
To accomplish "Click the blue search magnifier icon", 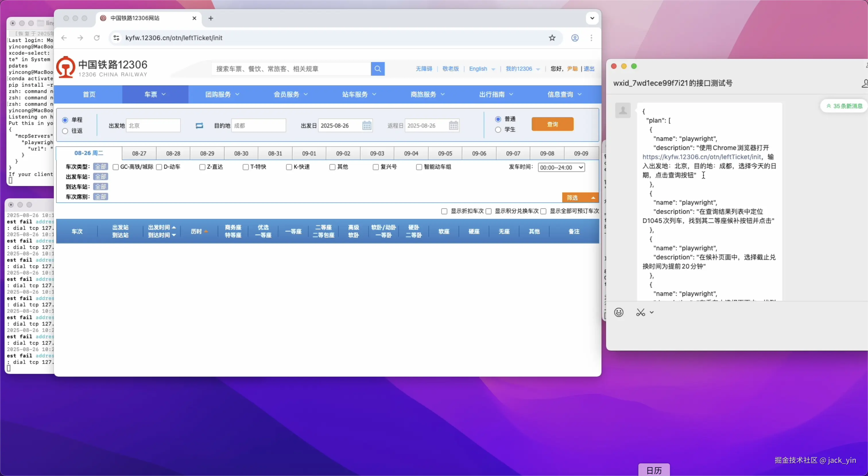I will click(x=377, y=69).
